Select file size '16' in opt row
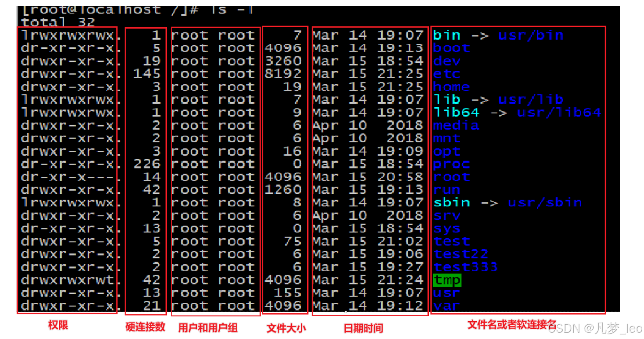The width and height of the screenshot is (644, 339). pyautogui.click(x=293, y=151)
